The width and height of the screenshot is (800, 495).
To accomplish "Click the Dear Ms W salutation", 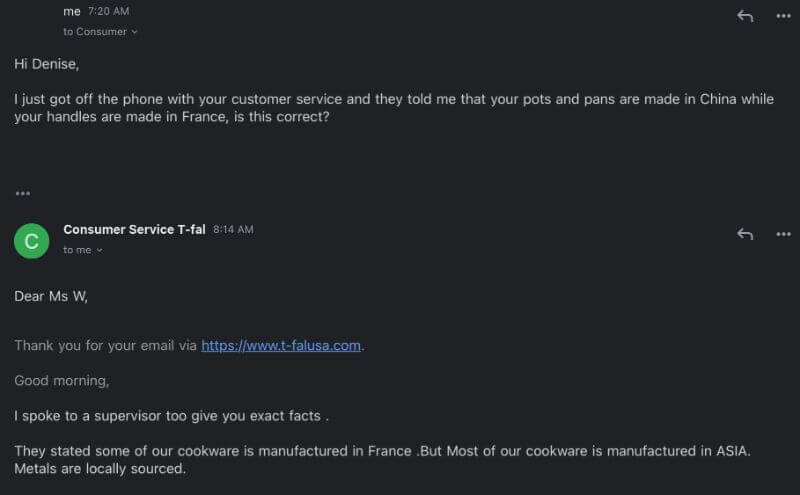I will point(51,296).
